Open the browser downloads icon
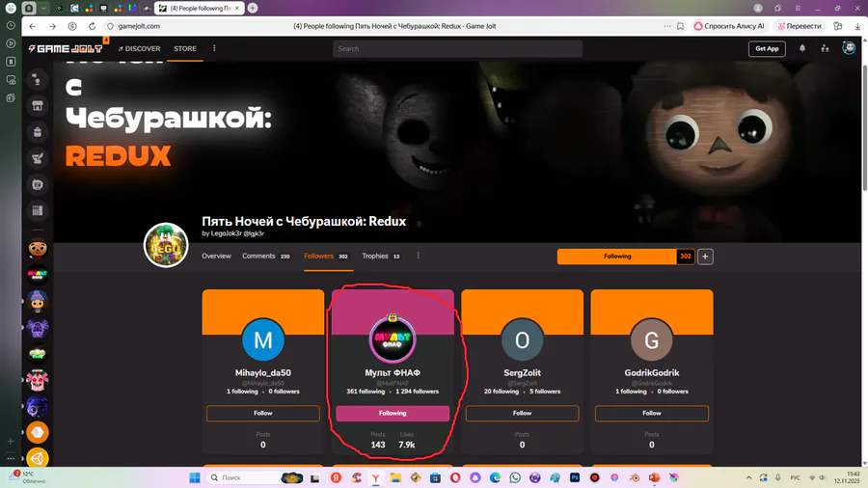The height and width of the screenshot is (488, 868). point(857,26)
